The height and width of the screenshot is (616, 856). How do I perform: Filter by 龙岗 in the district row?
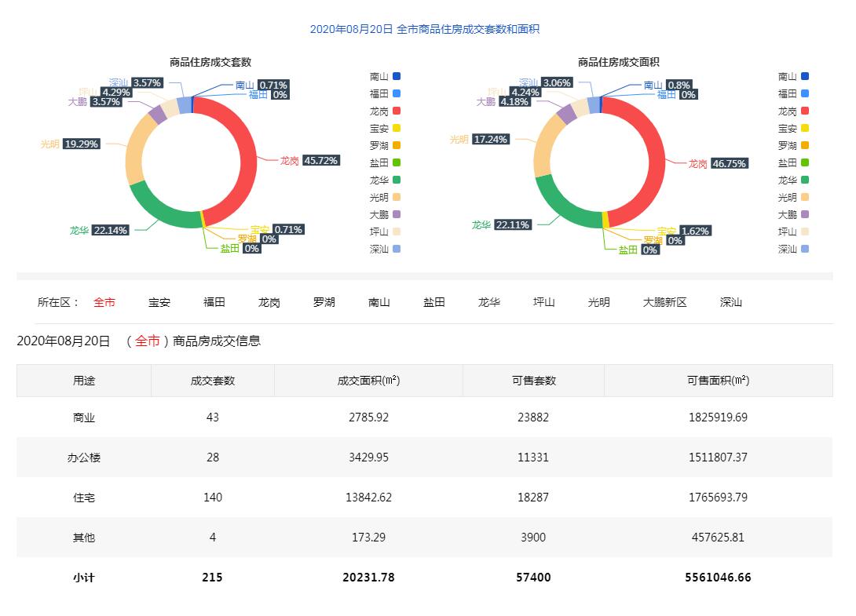269,302
